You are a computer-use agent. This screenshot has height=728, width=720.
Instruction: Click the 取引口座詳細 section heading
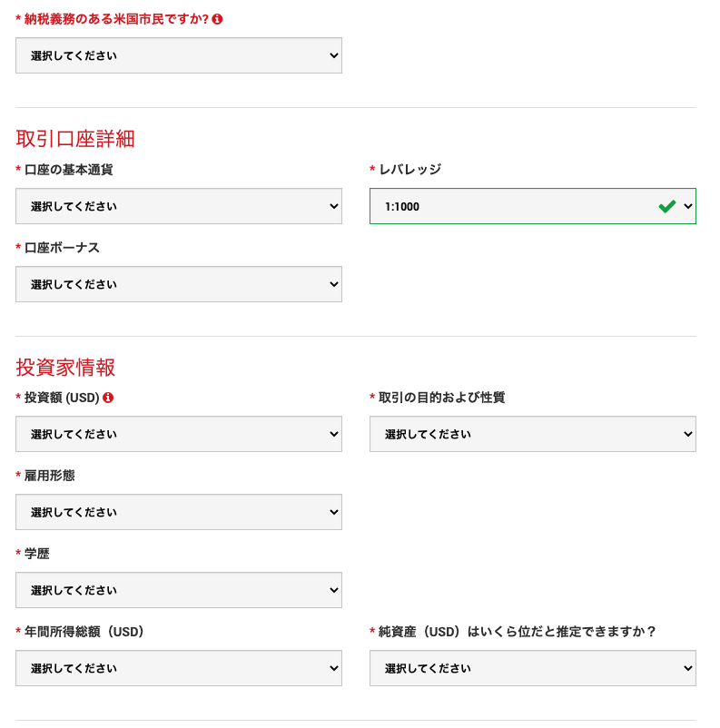click(x=75, y=139)
